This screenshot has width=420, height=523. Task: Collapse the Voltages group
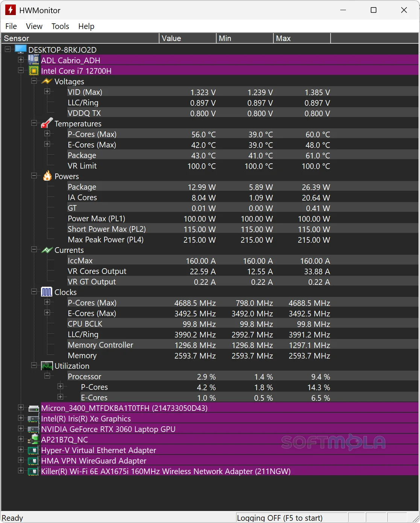pos(34,81)
